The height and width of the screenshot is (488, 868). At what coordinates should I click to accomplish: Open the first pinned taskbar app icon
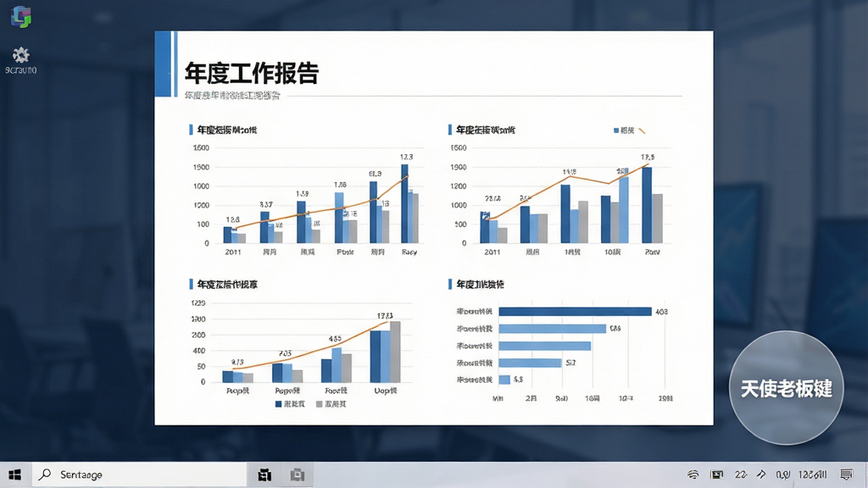point(264,474)
